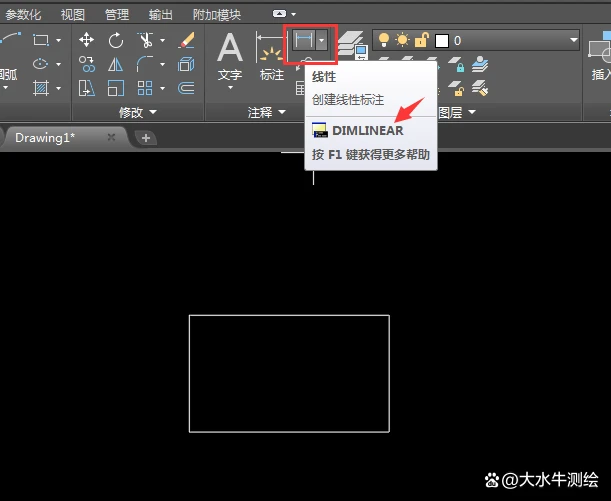This screenshot has width=611, height=501.
Task: Select the Arc draw tool
Action: click(11, 38)
